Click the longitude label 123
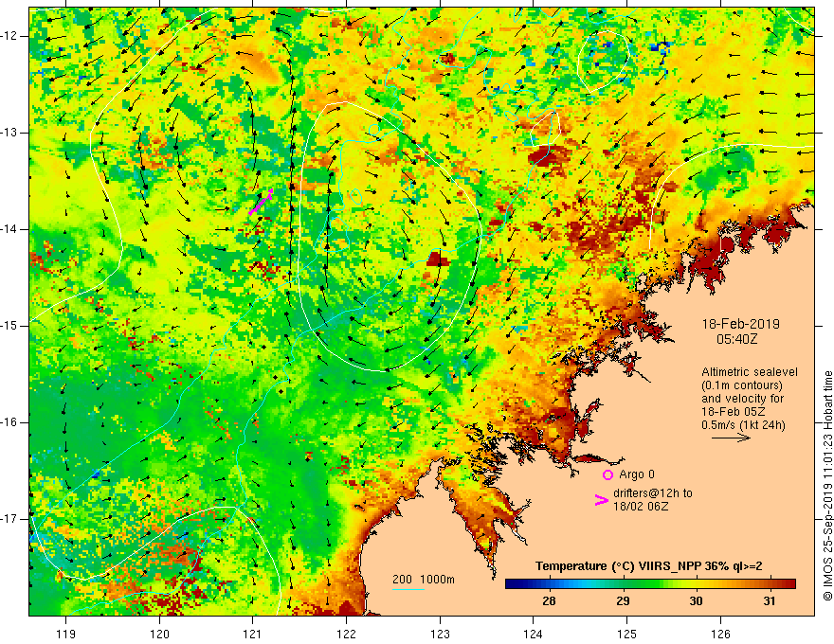This screenshot has height=644, width=834. (x=440, y=634)
